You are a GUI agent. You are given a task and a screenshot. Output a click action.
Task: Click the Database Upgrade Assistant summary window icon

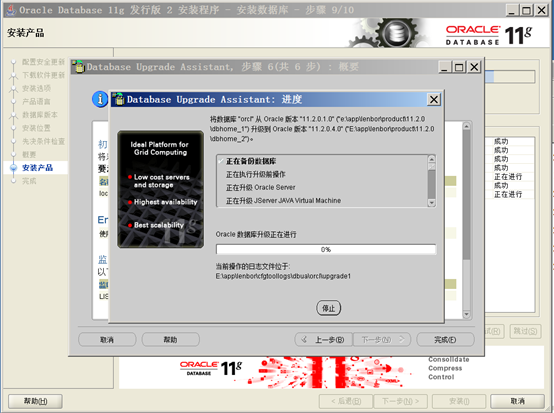point(79,66)
